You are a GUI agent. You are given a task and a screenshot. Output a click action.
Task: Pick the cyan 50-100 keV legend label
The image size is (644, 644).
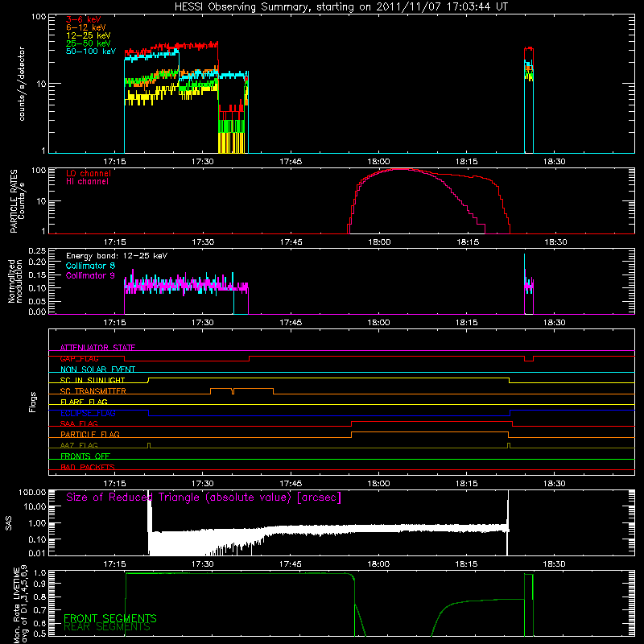click(90, 52)
